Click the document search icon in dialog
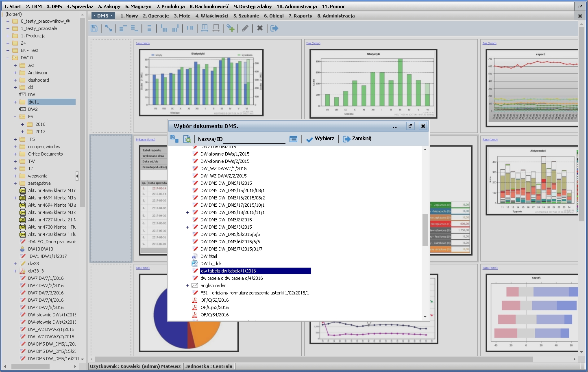 [187, 139]
